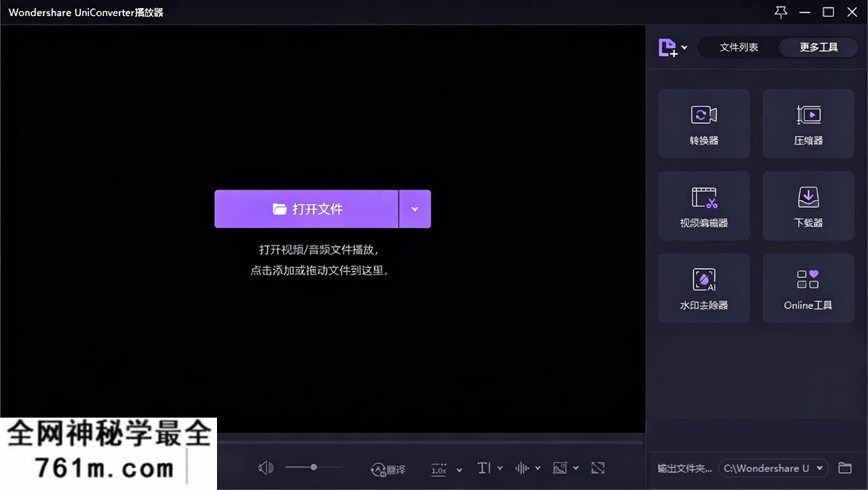Expand the screenshot options dropdown arrow
Viewport: 868px width, 490px height.
point(576,468)
